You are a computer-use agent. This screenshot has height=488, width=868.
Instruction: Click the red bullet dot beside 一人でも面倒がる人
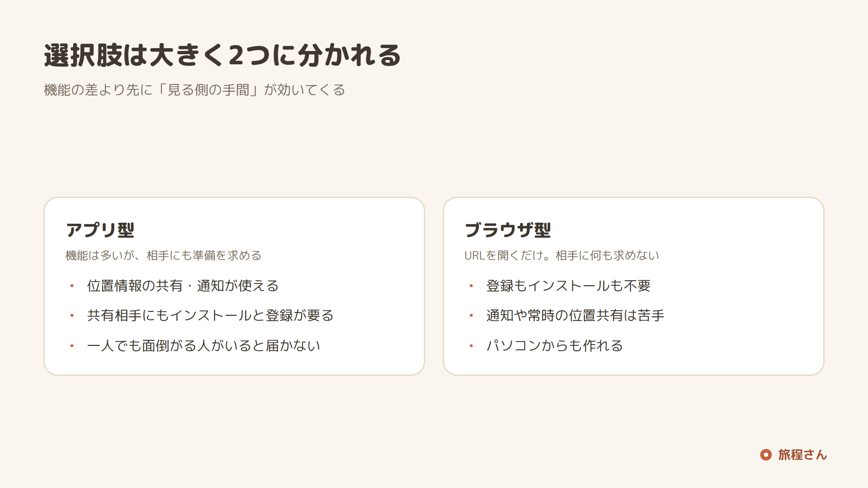coord(72,346)
